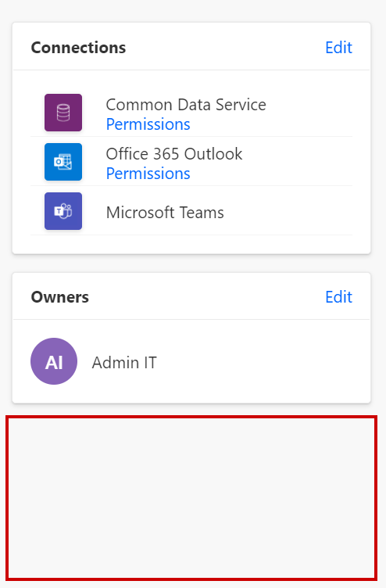Click blank space beneath the Microsoft Teams row

coord(191,244)
